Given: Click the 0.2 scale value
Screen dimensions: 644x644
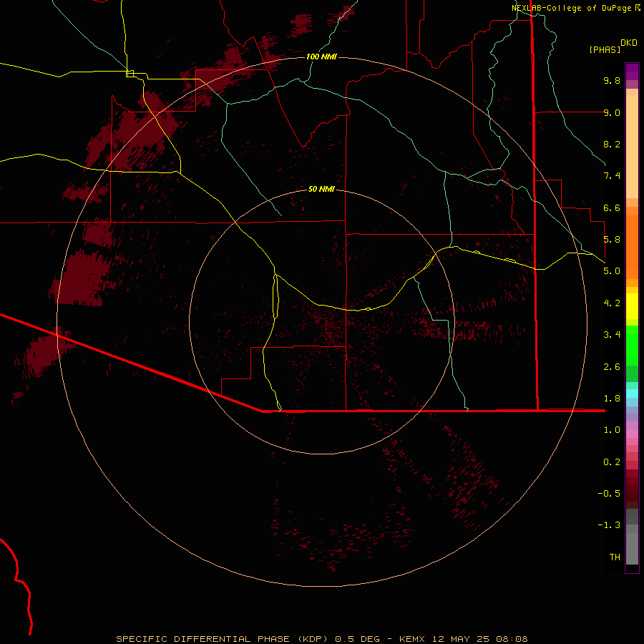Looking at the screenshot, I should 612,462.
